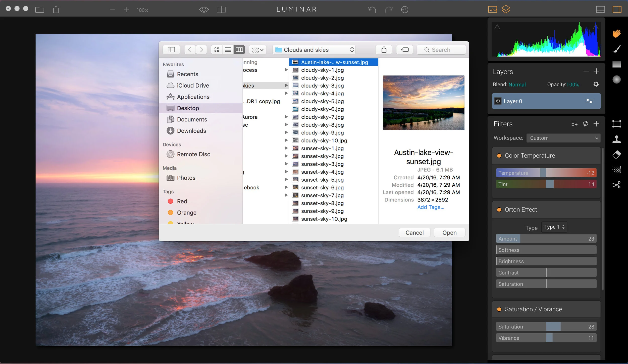The width and height of the screenshot is (628, 364).
Task: Select the Crop/Transform tool
Action: tap(616, 124)
